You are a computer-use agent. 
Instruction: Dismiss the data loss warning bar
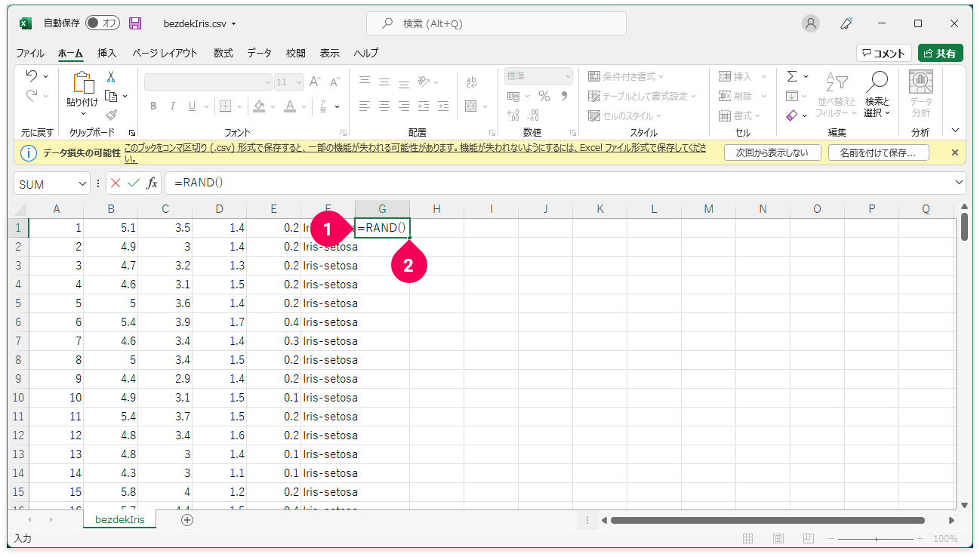(x=954, y=152)
